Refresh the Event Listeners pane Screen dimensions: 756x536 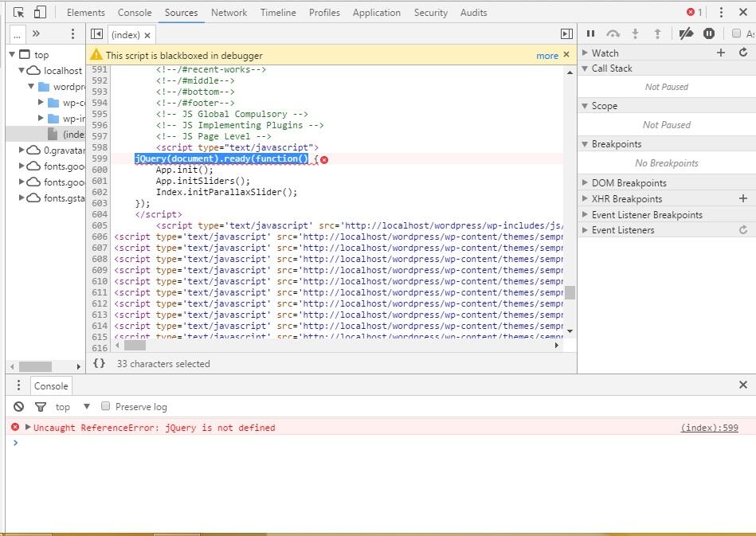[x=743, y=230]
